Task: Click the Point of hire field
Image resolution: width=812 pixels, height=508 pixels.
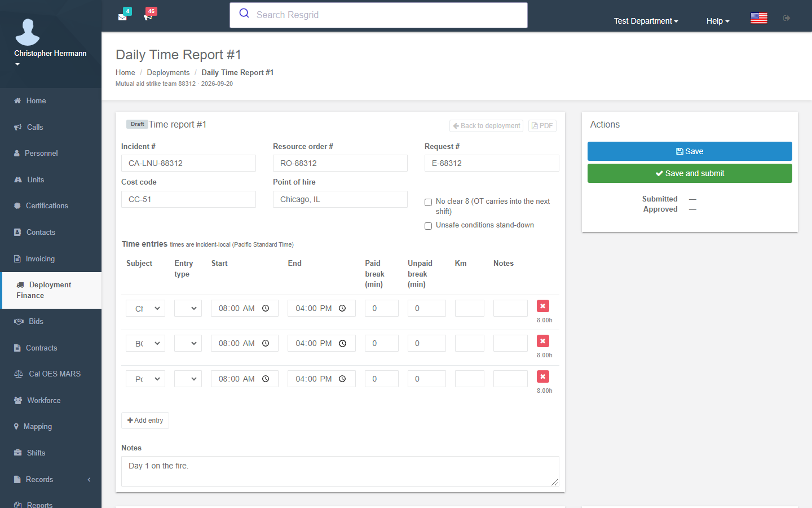Action: (x=340, y=199)
